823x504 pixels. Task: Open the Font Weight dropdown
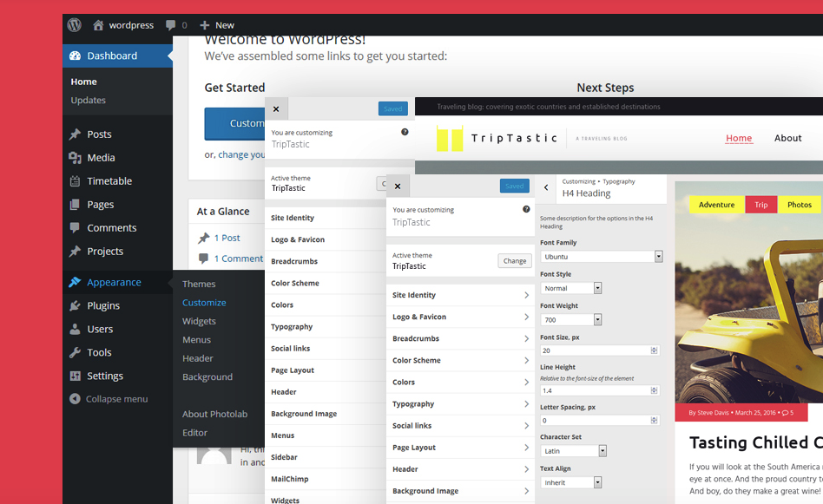pos(597,320)
